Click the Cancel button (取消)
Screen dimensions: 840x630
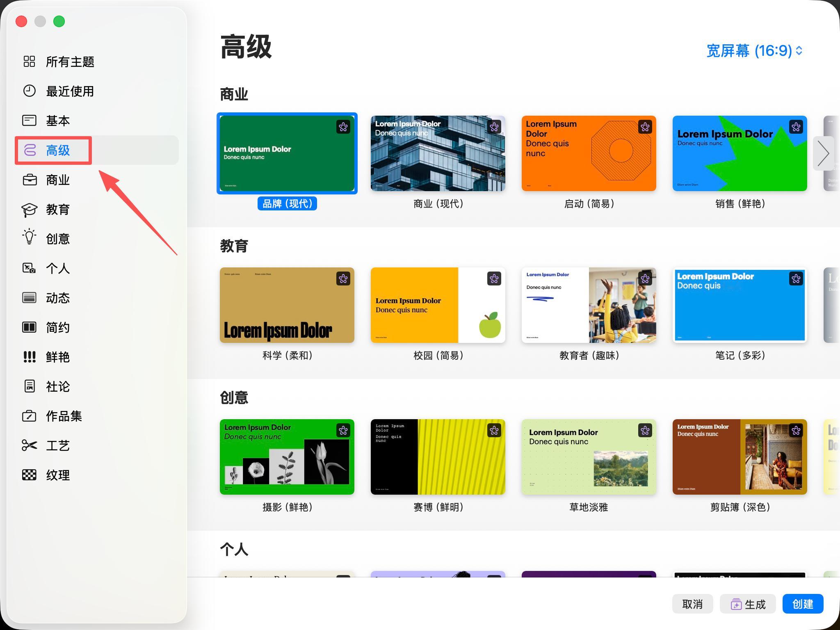tap(692, 604)
